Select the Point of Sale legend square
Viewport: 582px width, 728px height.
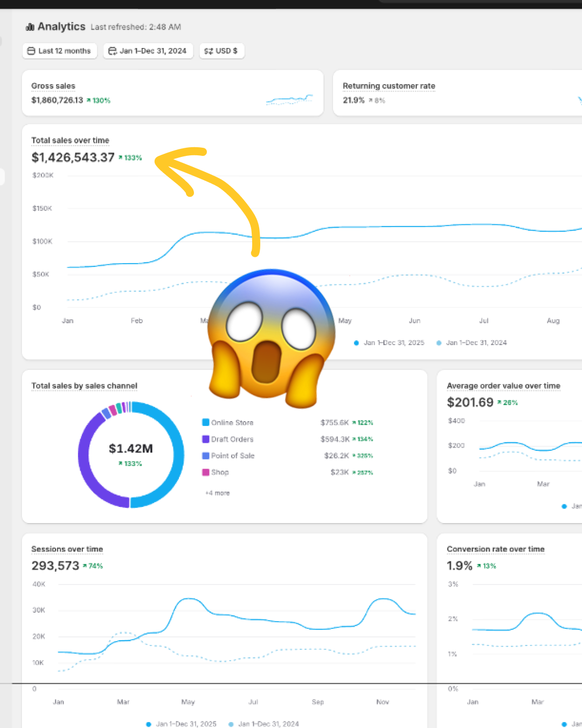click(205, 456)
